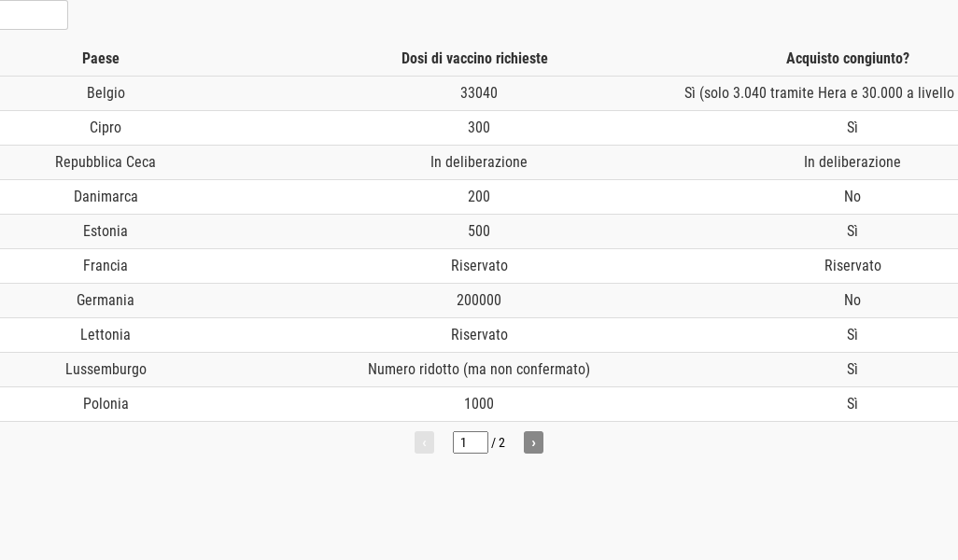The width and height of the screenshot is (958, 560).
Task: Sort by Dosi di vaccino richieste header
Action: (474, 59)
